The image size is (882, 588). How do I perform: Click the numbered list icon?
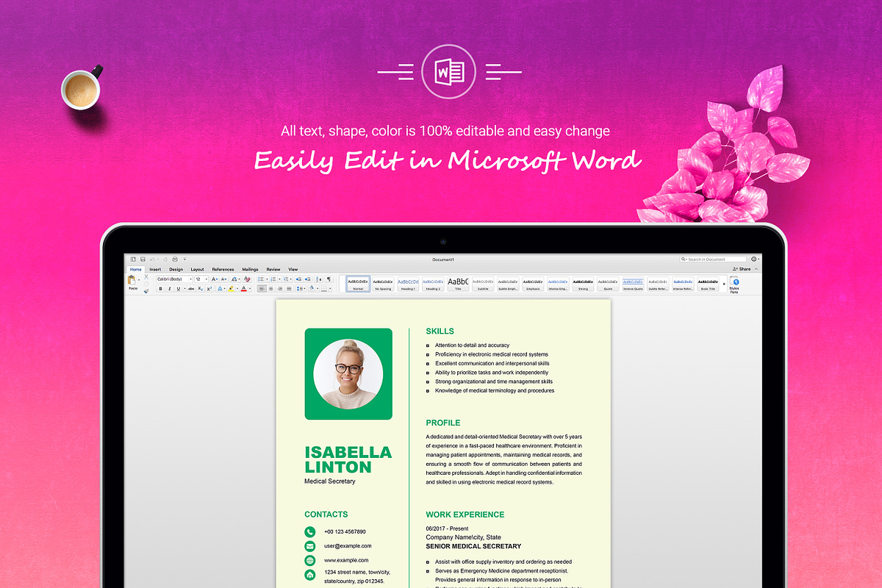pyautogui.click(x=273, y=279)
